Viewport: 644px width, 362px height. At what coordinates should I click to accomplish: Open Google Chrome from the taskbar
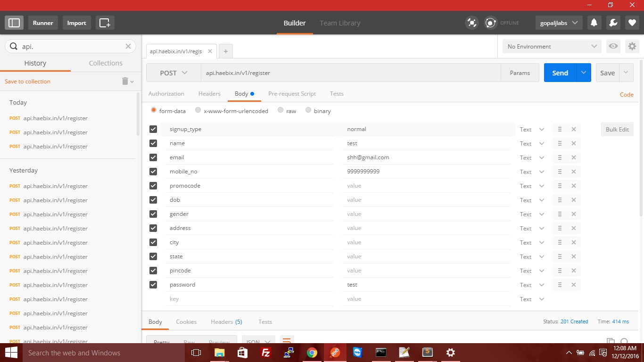coord(312,353)
